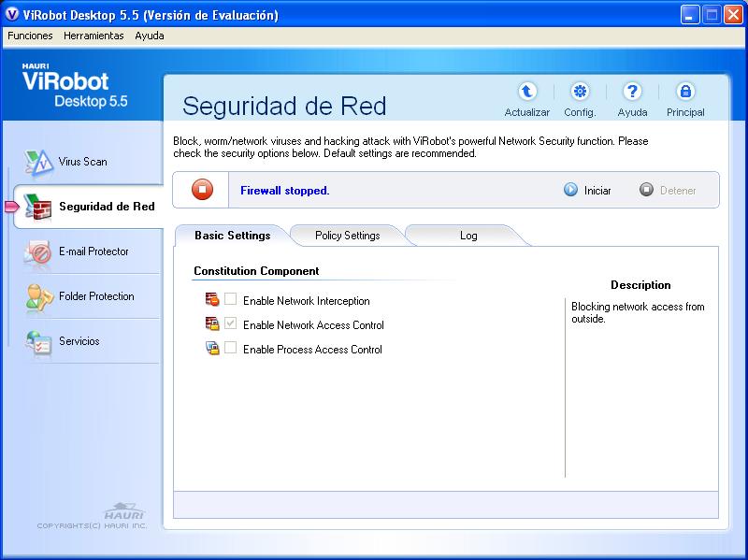Open Config. gear icon

580,91
